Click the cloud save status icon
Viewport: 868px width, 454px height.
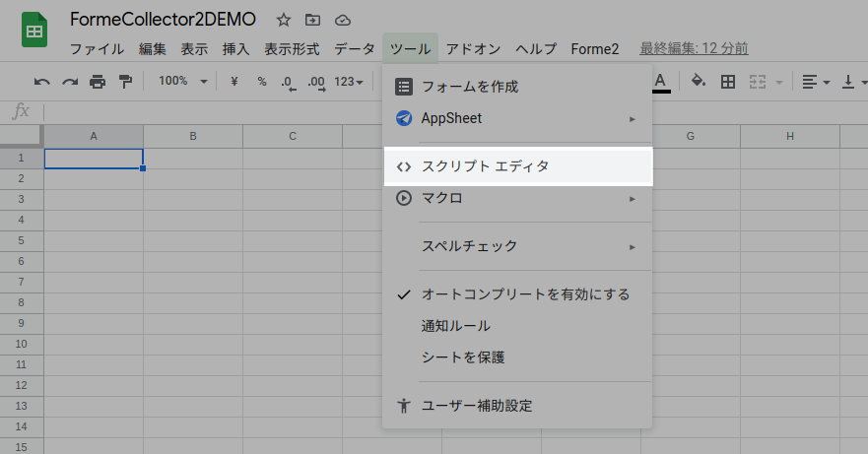(342, 20)
